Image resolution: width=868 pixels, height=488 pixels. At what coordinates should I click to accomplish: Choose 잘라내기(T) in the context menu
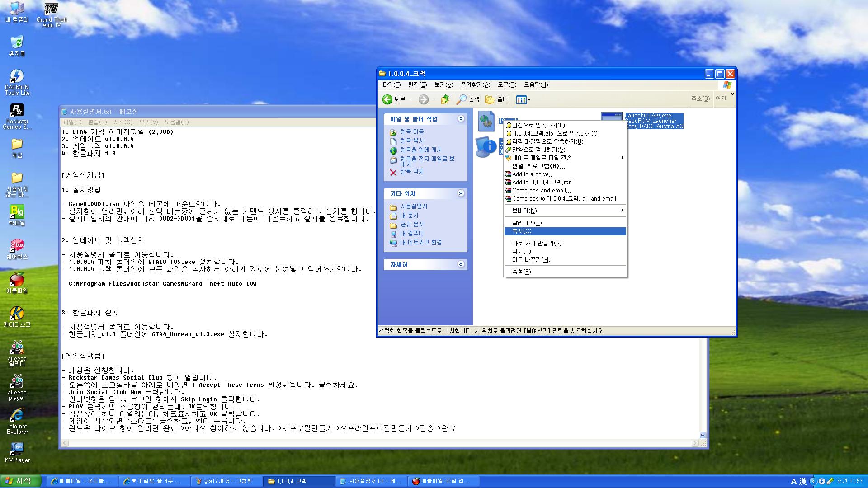pos(565,223)
